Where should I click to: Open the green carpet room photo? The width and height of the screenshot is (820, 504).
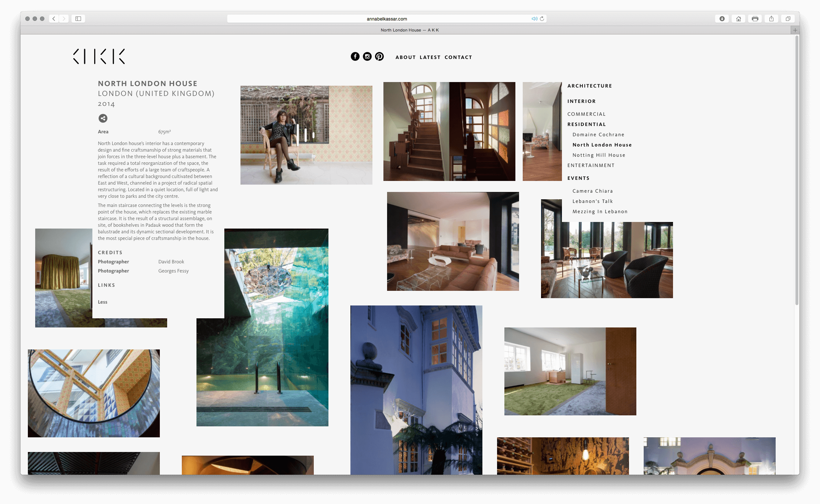(570, 371)
